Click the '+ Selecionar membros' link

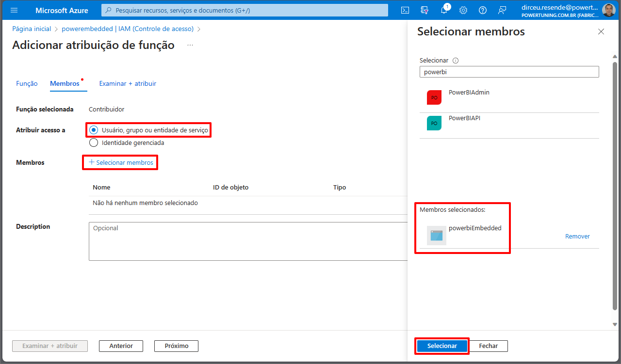point(121,162)
